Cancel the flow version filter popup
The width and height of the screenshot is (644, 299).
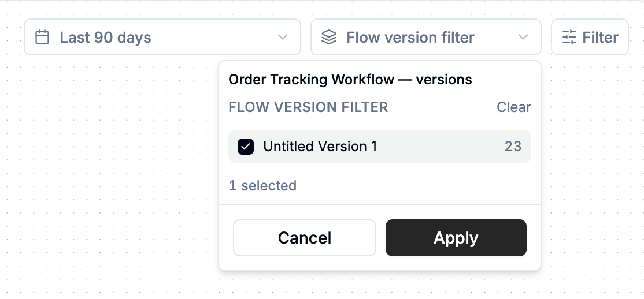(304, 238)
